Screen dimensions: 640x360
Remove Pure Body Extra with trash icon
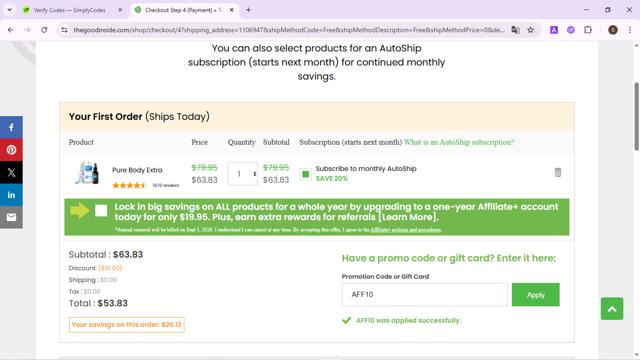pyautogui.click(x=558, y=172)
